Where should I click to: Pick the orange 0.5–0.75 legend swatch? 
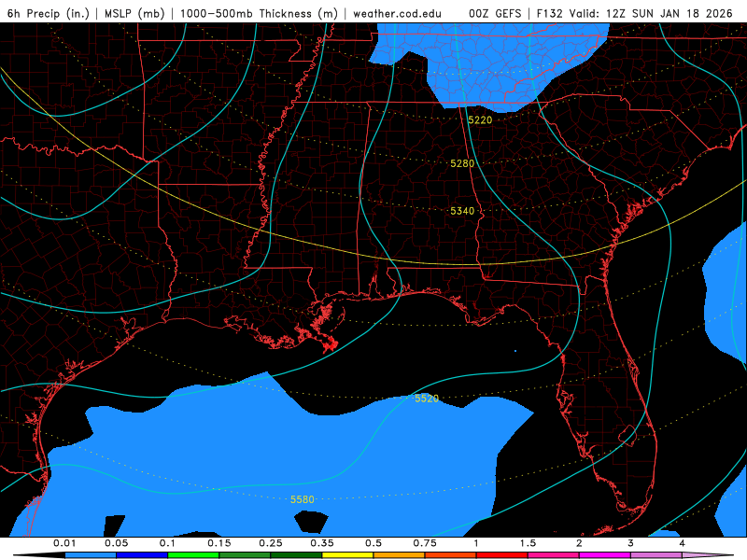pyautogui.click(x=400, y=555)
